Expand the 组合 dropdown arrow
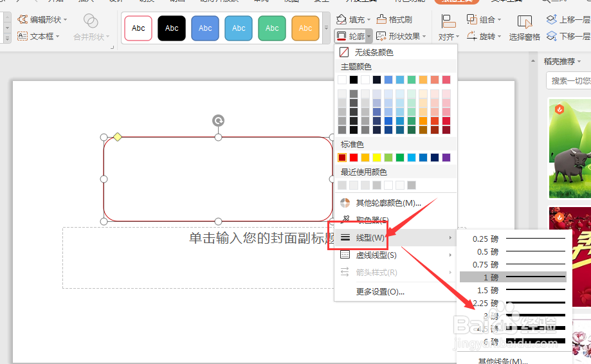 coord(499,19)
